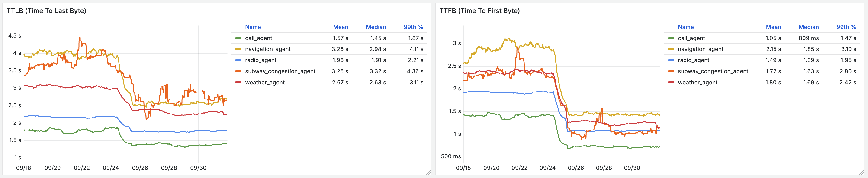Open the TTFB (Time To First Byte) panel title menu
The height and width of the screenshot is (178, 868).
[x=479, y=11]
